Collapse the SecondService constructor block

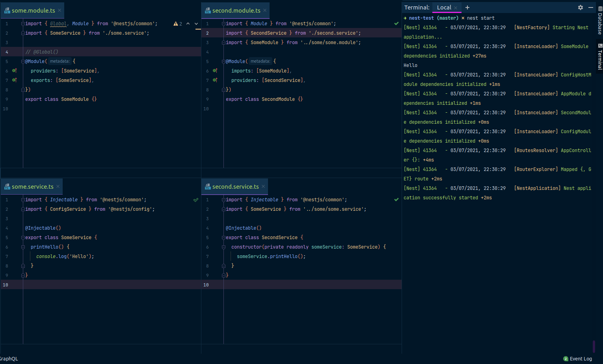(x=223, y=247)
